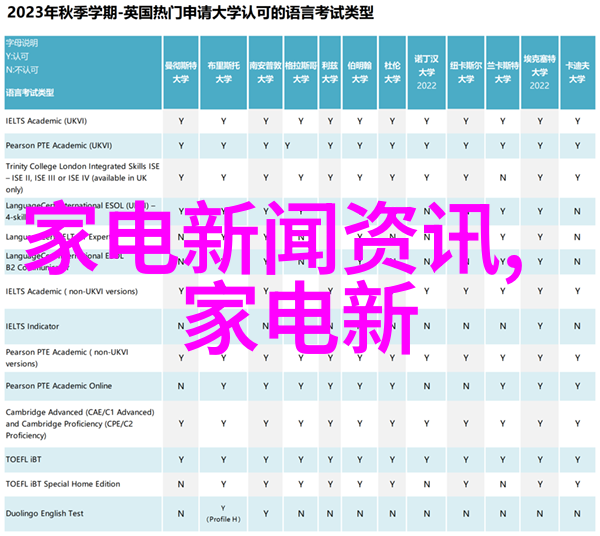The height and width of the screenshot is (536, 600).
Task: Click Duolingo row Y under 南安普敦大学
Action: point(266,513)
